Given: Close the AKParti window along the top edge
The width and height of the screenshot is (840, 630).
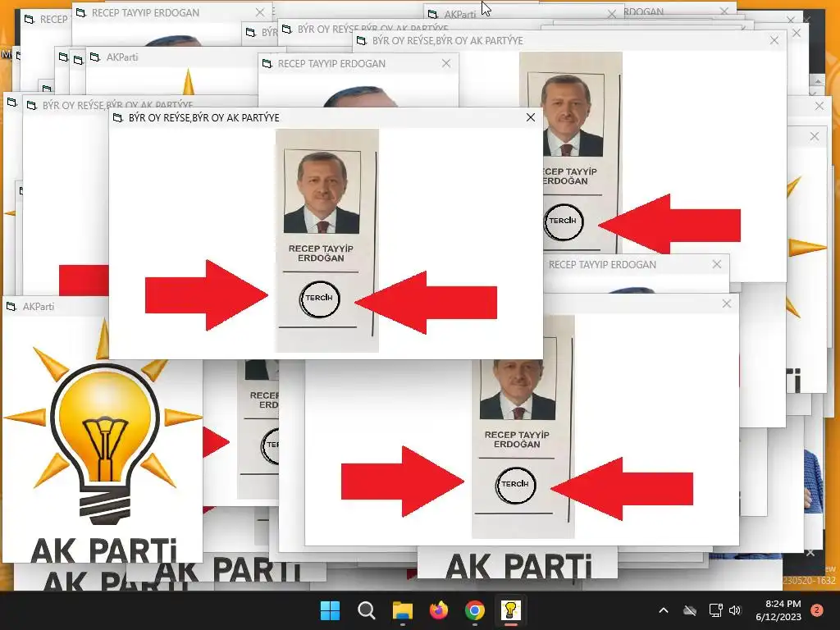Looking at the screenshot, I should coord(612,15).
